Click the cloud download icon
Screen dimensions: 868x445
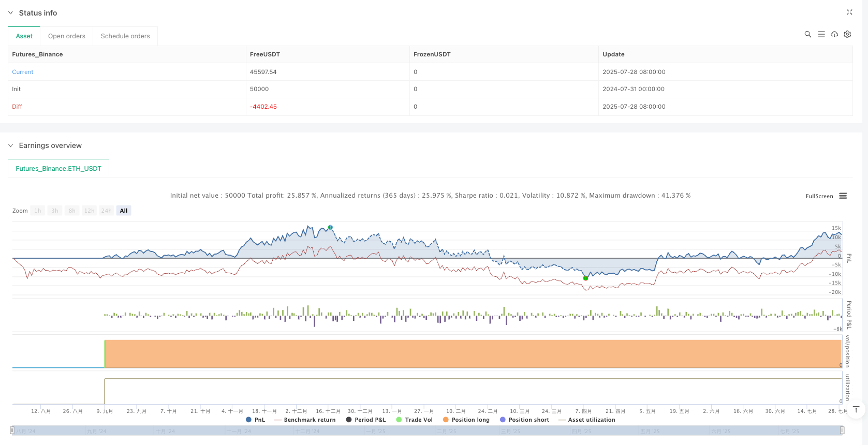tap(834, 34)
